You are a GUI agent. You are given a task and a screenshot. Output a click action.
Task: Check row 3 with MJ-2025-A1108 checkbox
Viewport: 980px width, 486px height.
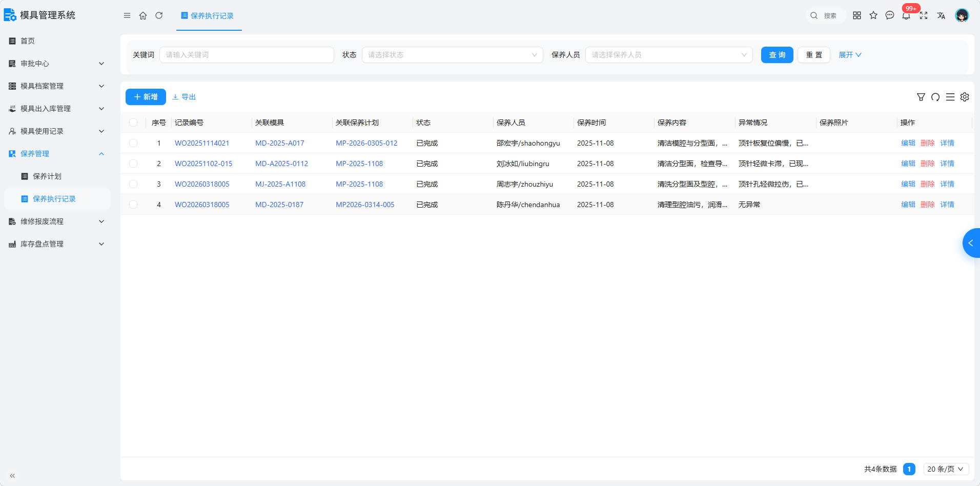(133, 184)
